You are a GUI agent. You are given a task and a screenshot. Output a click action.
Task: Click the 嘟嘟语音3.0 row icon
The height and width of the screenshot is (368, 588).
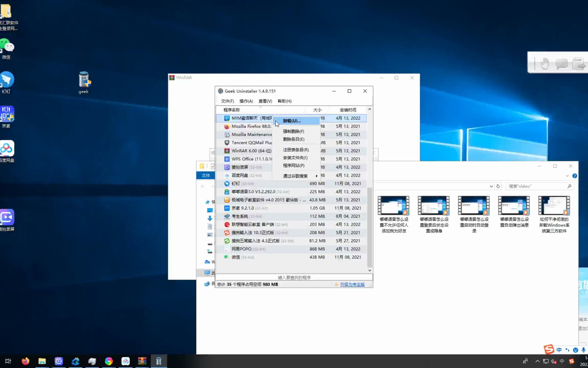(x=227, y=192)
